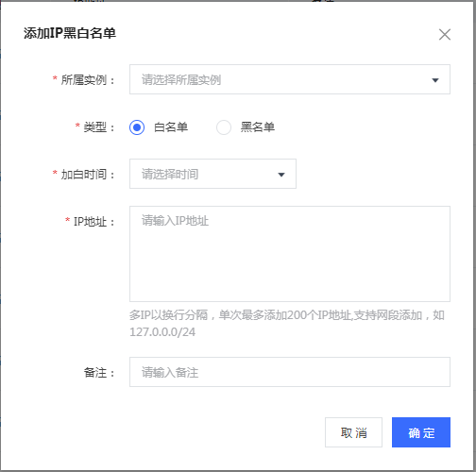Click the 取消 button

[353, 432]
